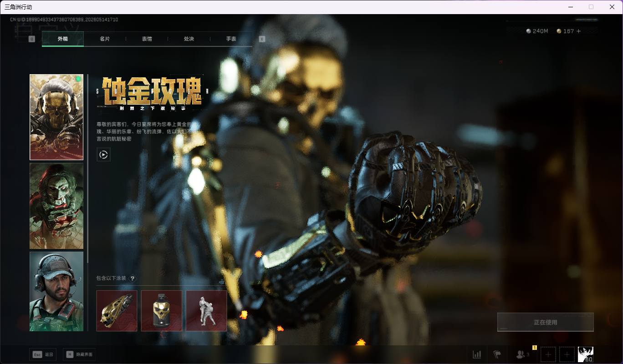
Task: Select the 表情 tab
Action: click(147, 39)
